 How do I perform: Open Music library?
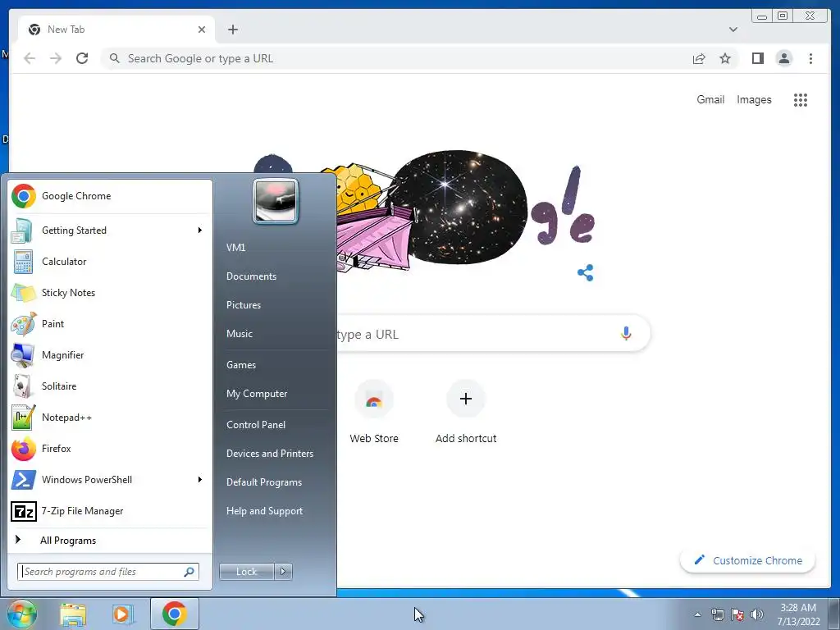pos(240,334)
